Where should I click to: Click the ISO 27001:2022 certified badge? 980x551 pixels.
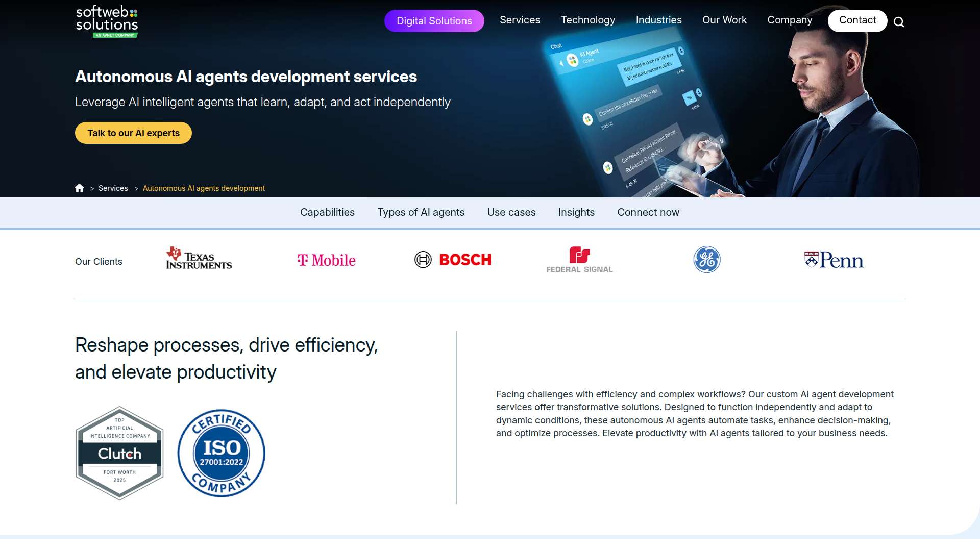222,453
